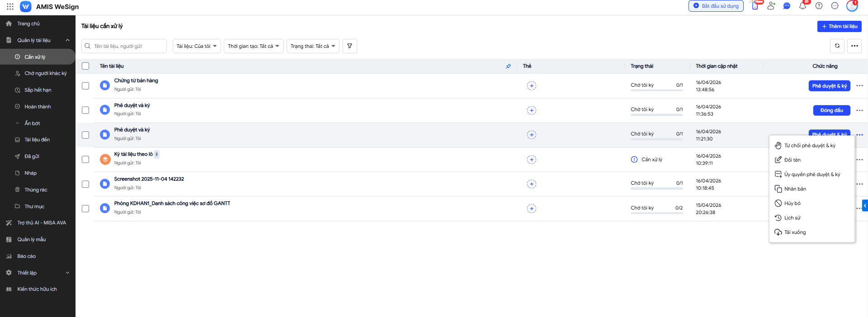
Task: Refresh the document list
Action: point(837,46)
